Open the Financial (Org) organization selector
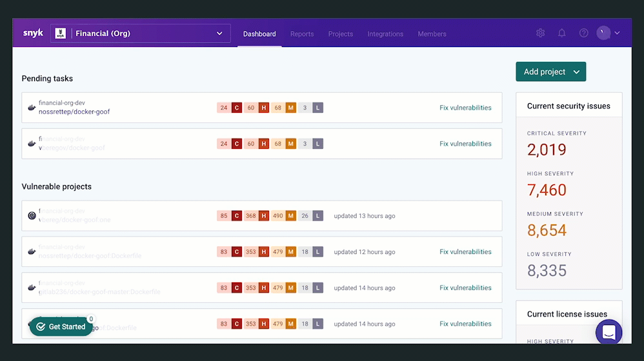Screen dimensions: 644x361 (141, 34)
